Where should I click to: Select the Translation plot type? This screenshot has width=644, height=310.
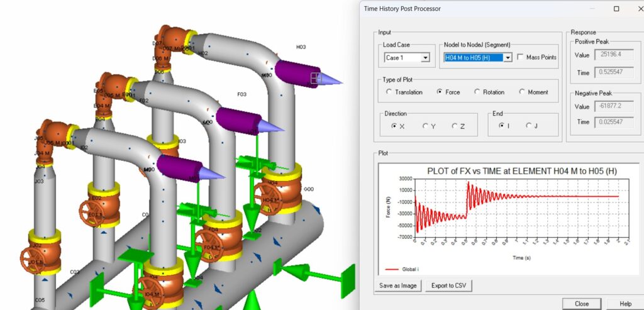pos(389,92)
